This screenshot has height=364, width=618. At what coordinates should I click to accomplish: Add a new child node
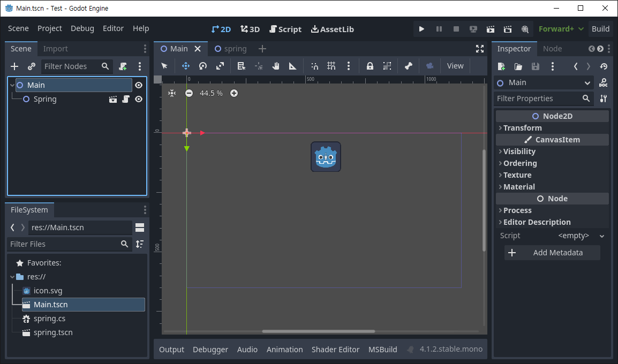click(14, 66)
